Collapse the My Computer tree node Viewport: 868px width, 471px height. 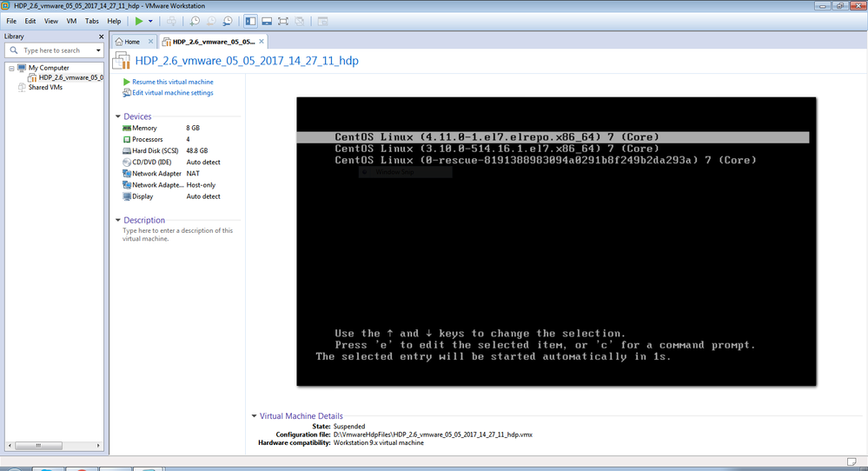(x=11, y=68)
